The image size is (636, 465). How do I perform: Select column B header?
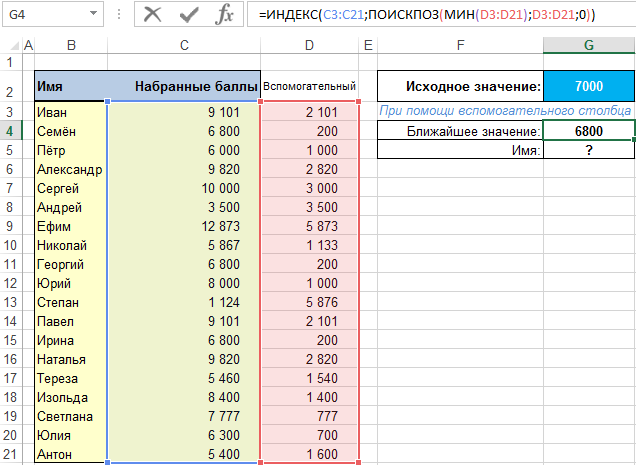pyautogui.click(x=71, y=45)
